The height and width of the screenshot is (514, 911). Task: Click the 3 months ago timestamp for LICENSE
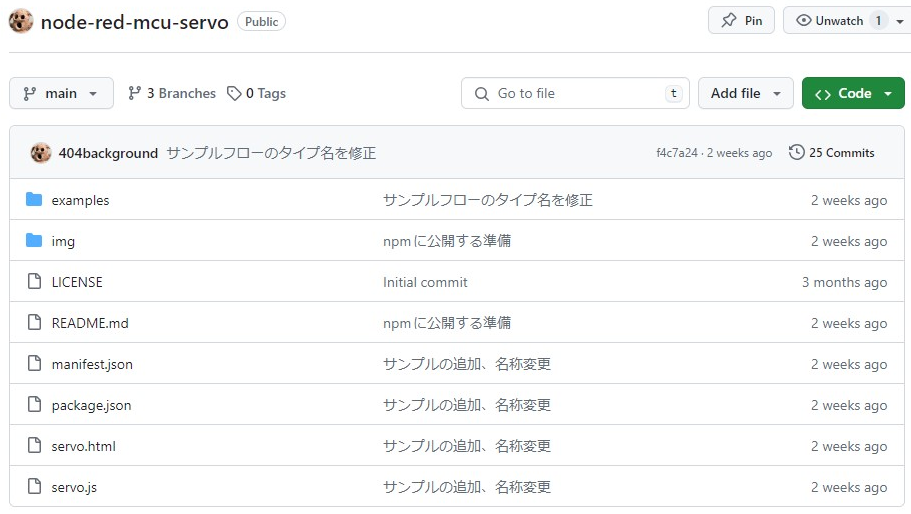click(845, 282)
